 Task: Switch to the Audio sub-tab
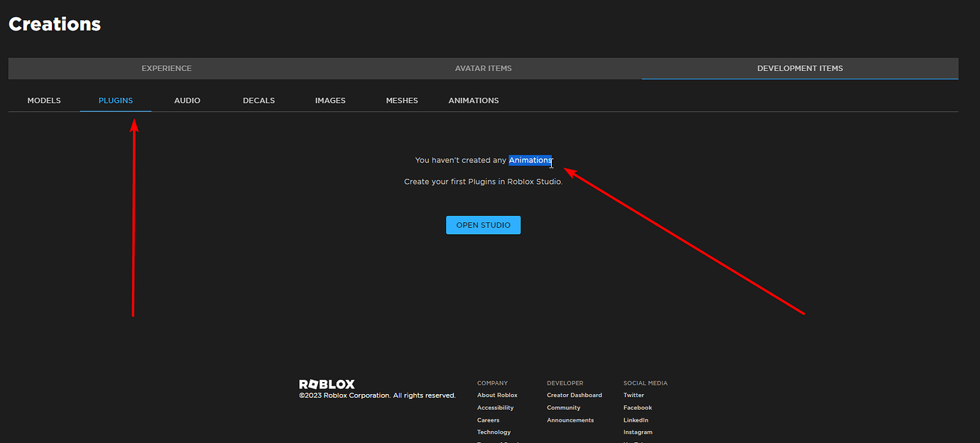coord(187,101)
